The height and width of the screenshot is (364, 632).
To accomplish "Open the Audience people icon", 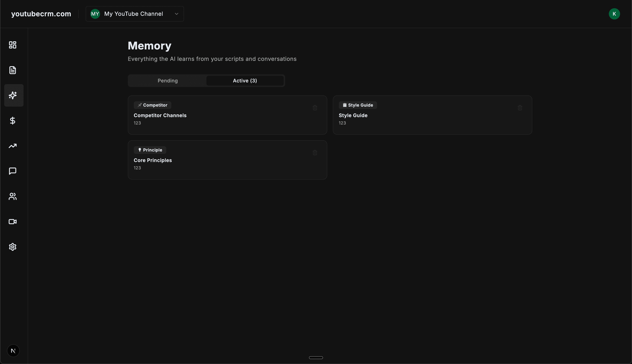I will [12, 197].
